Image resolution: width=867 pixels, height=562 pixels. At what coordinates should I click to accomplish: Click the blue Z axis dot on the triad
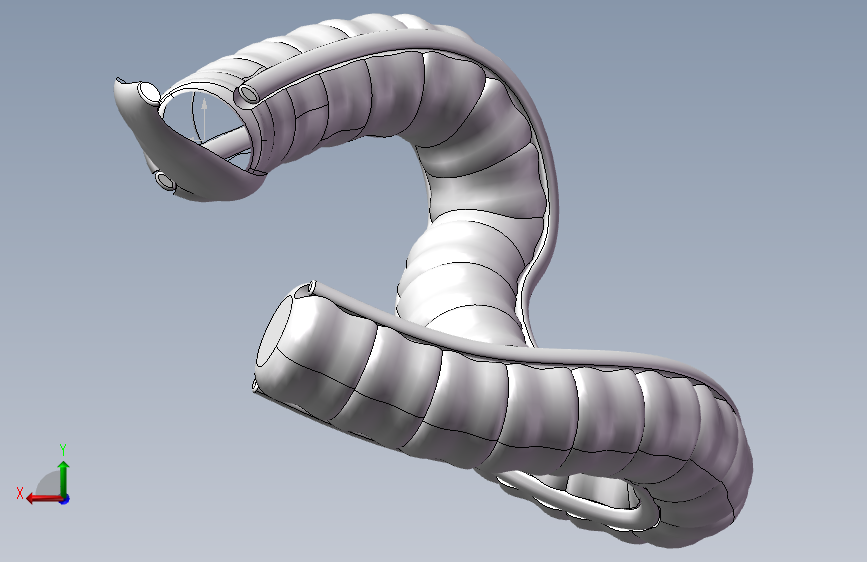tap(65, 499)
